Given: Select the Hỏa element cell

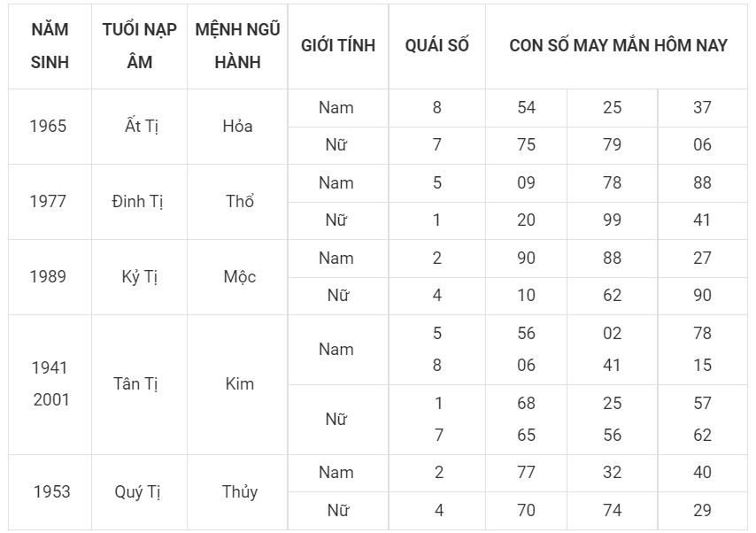Looking at the screenshot, I should (x=237, y=127).
